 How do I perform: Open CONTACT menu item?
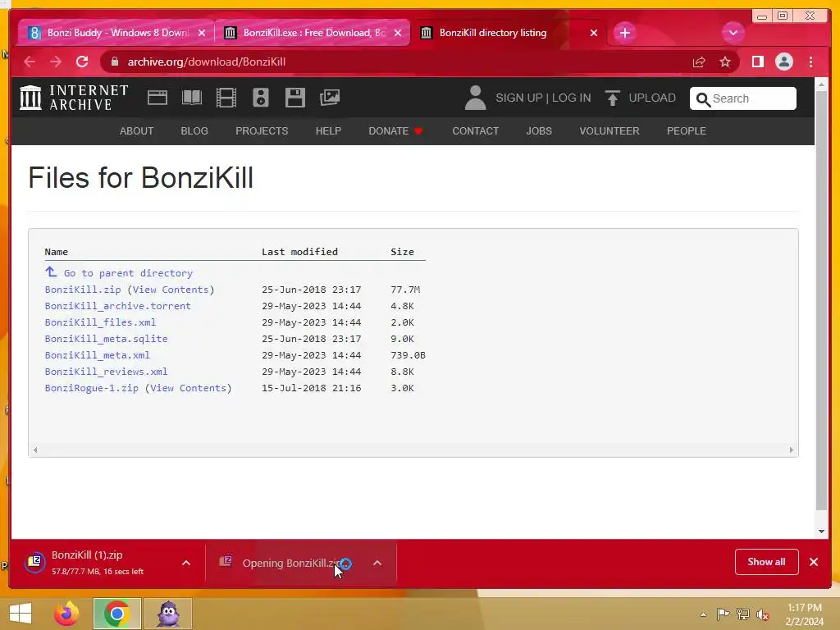point(475,131)
